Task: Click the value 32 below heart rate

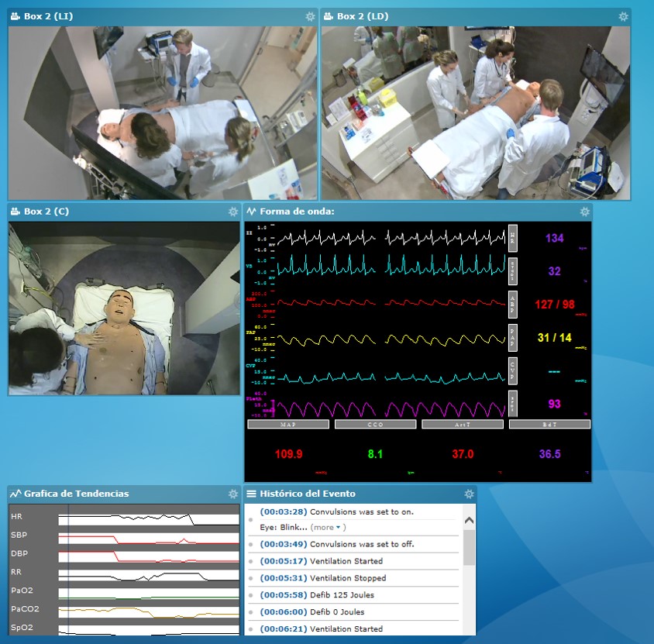Action: [554, 271]
